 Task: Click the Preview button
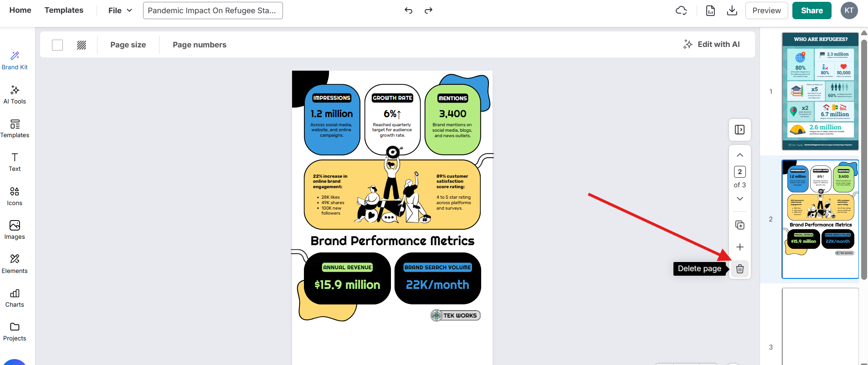(766, 10)
